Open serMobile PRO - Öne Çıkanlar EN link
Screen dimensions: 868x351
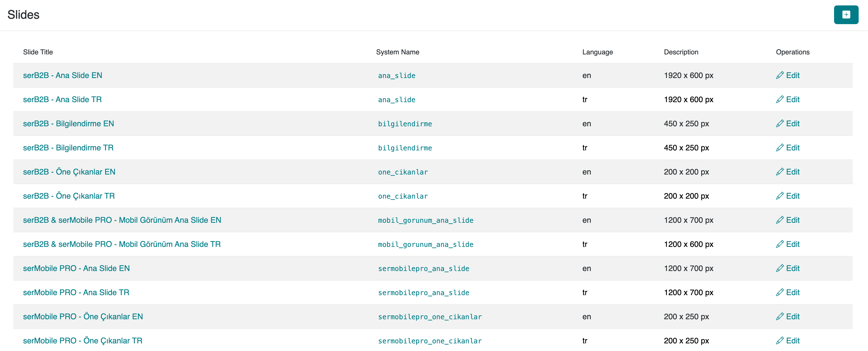83,317
